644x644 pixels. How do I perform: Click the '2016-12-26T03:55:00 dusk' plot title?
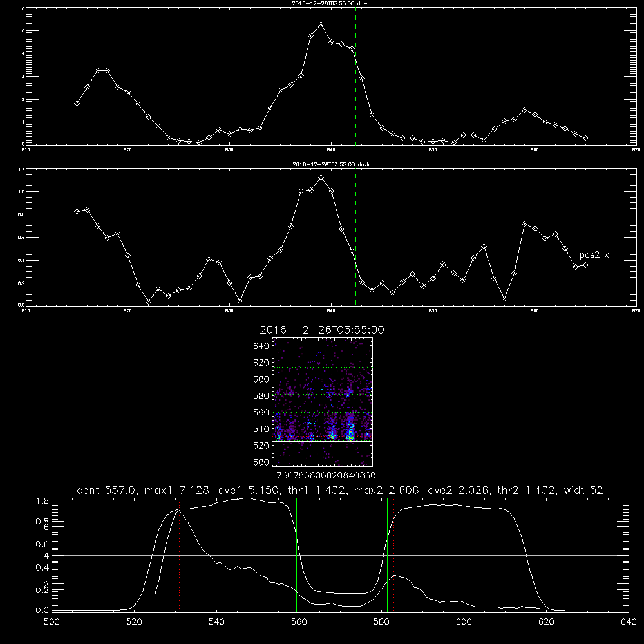pyautogui.click(x=331, y=164)
